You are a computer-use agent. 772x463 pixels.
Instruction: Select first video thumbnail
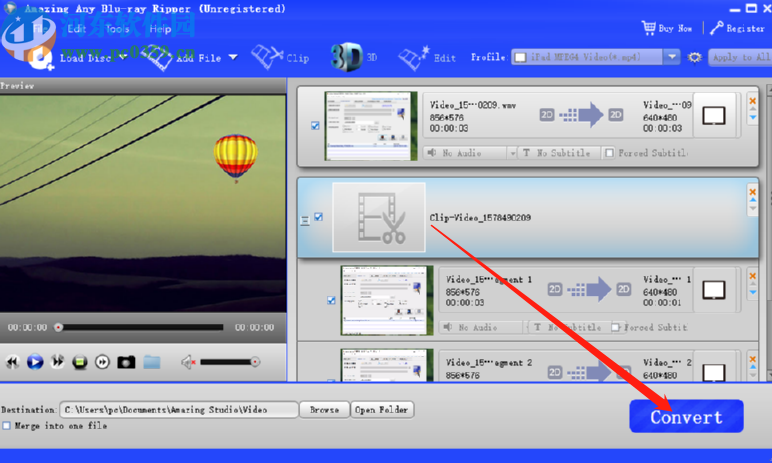tap(371, 126)
